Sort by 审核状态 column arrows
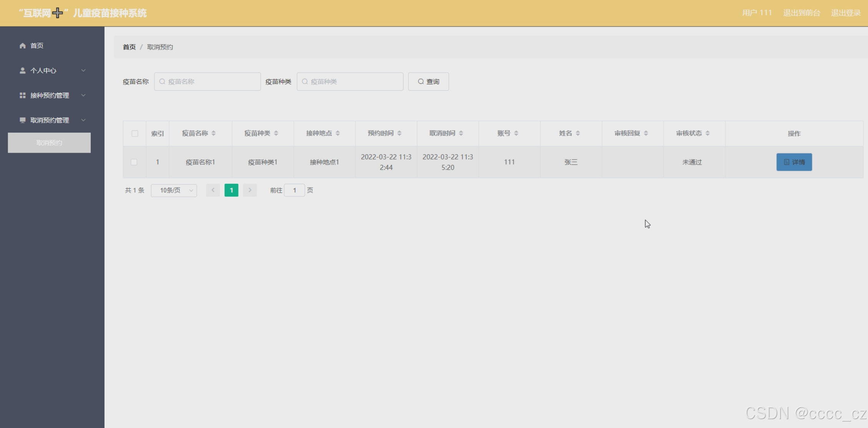The image size is (868, 428). (708, 133)
